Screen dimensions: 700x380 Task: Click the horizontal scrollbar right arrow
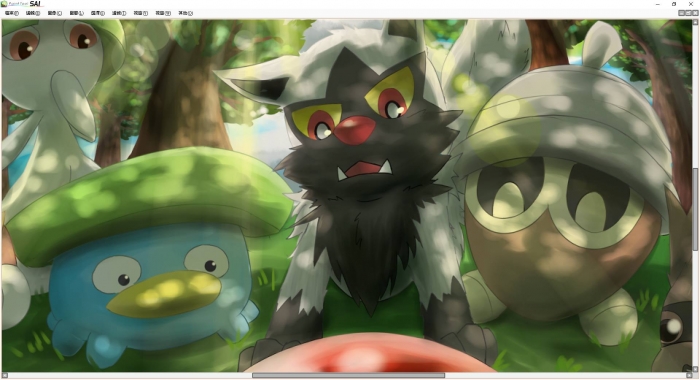(x=689, y=376)
